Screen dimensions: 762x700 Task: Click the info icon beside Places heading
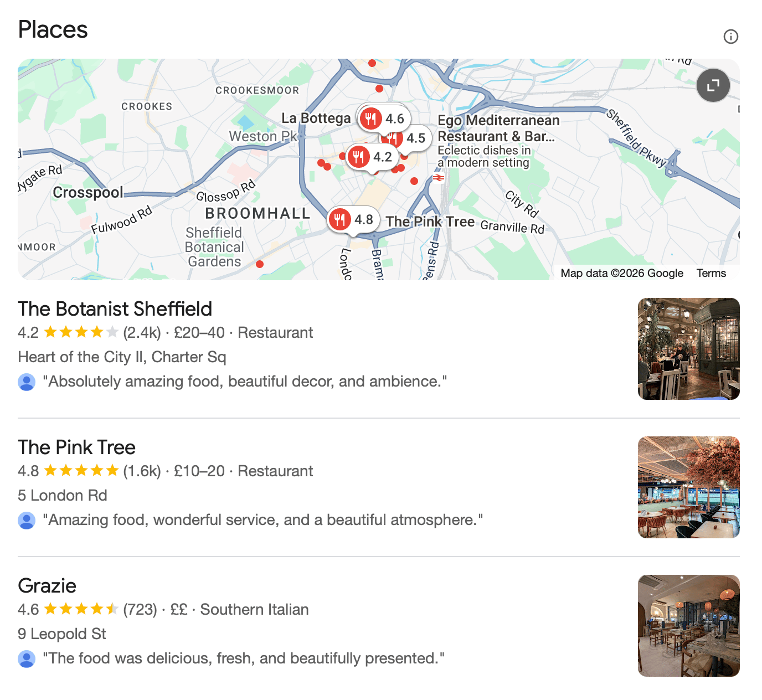point(730,37)
